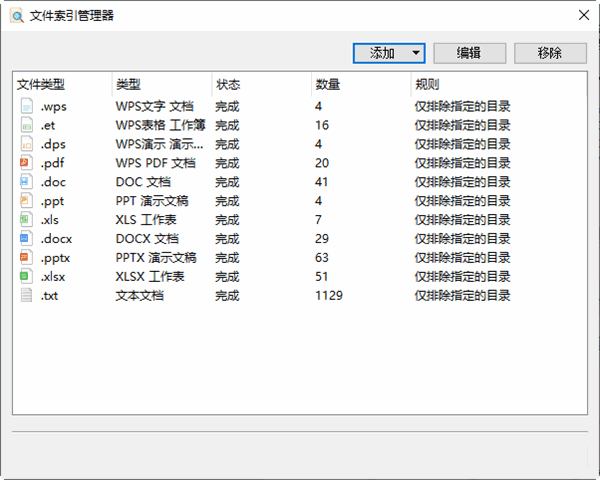Image resolution: width=600 pixels, height=480 pixels.
Task: Sort by the 类型 column header
Action: 162,84
